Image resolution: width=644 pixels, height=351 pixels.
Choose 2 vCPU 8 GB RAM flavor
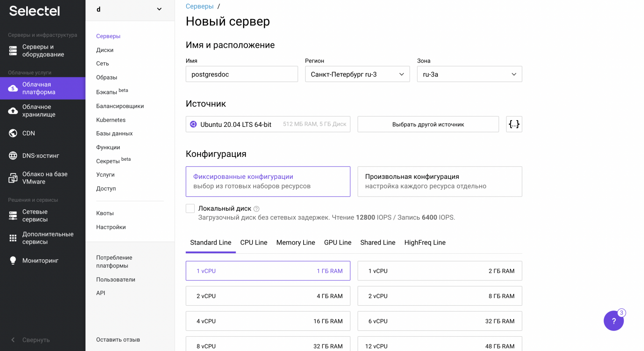point(440,296)
